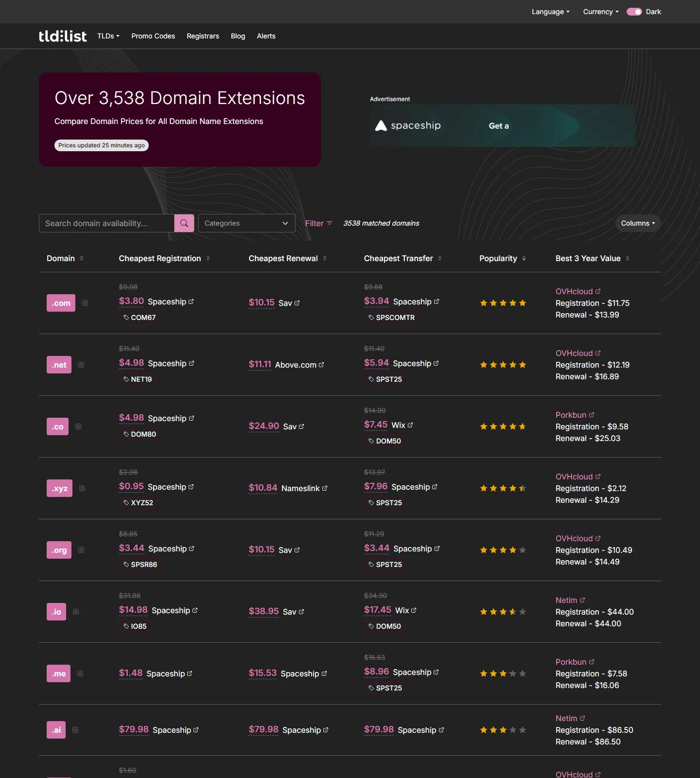Open the Alerts page
This screenshot has height=778, width=700.
pos(266,36)
